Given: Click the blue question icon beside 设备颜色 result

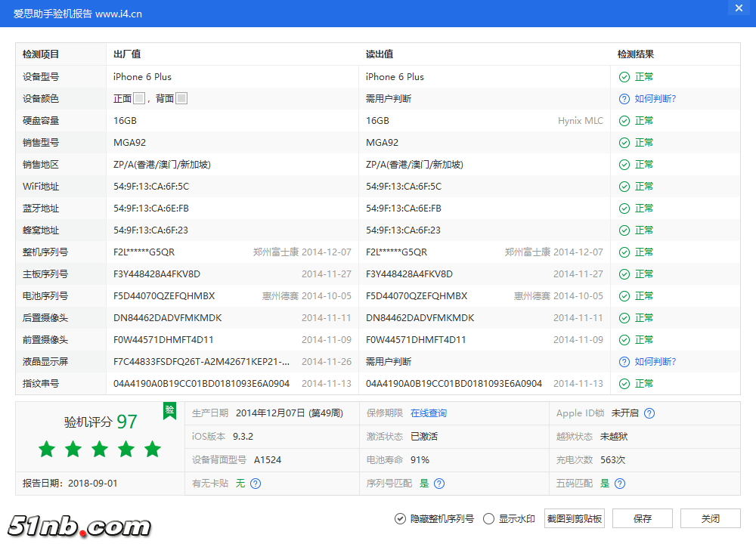Looking at the screenshot, I should (624, 98).
